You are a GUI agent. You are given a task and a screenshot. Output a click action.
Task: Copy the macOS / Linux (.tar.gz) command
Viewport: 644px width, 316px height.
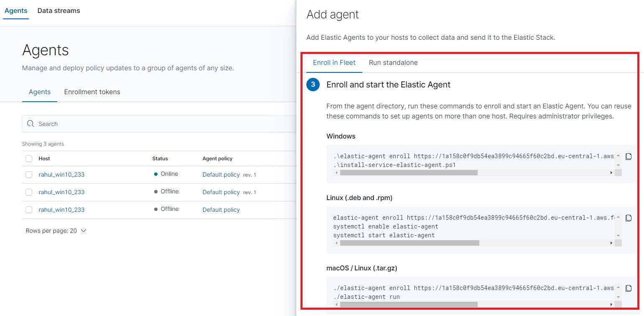point(629,288)
